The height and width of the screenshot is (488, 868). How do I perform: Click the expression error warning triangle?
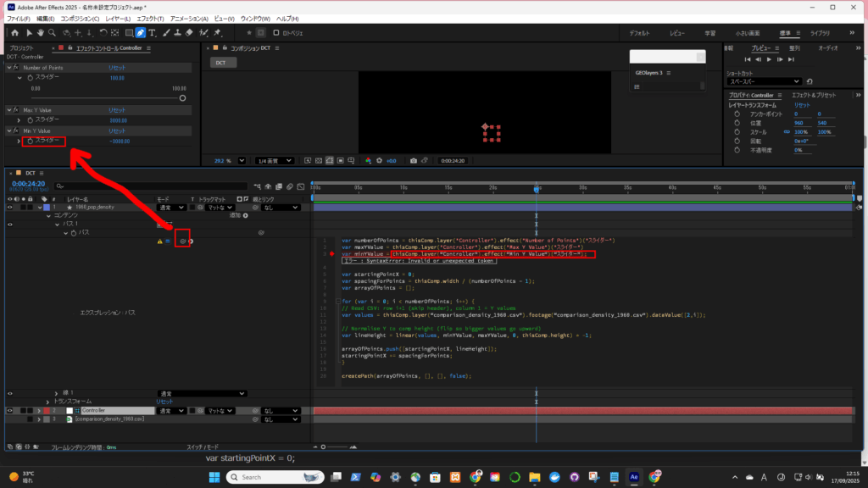pos(159,241)
